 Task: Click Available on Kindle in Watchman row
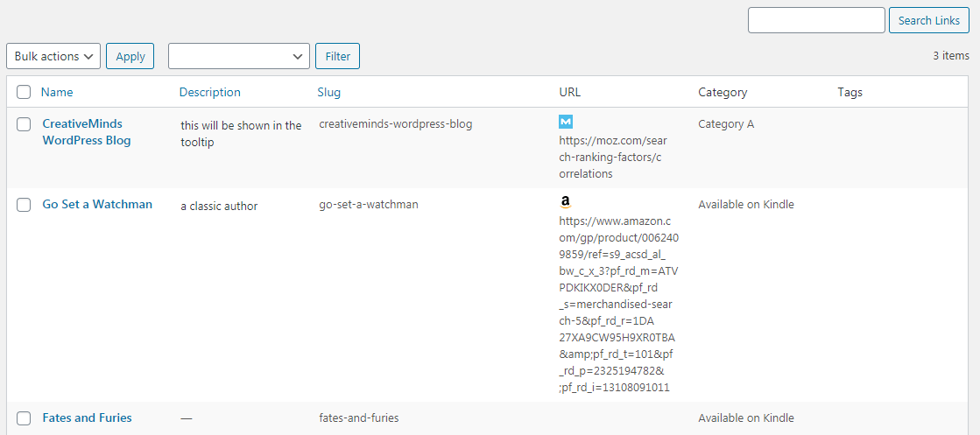(746, 205)
